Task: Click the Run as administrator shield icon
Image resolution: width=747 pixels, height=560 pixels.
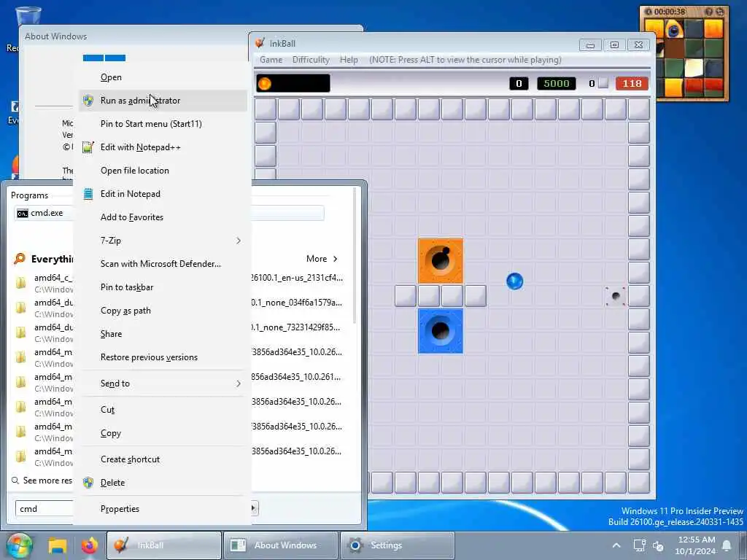Action: coord(88,101)
